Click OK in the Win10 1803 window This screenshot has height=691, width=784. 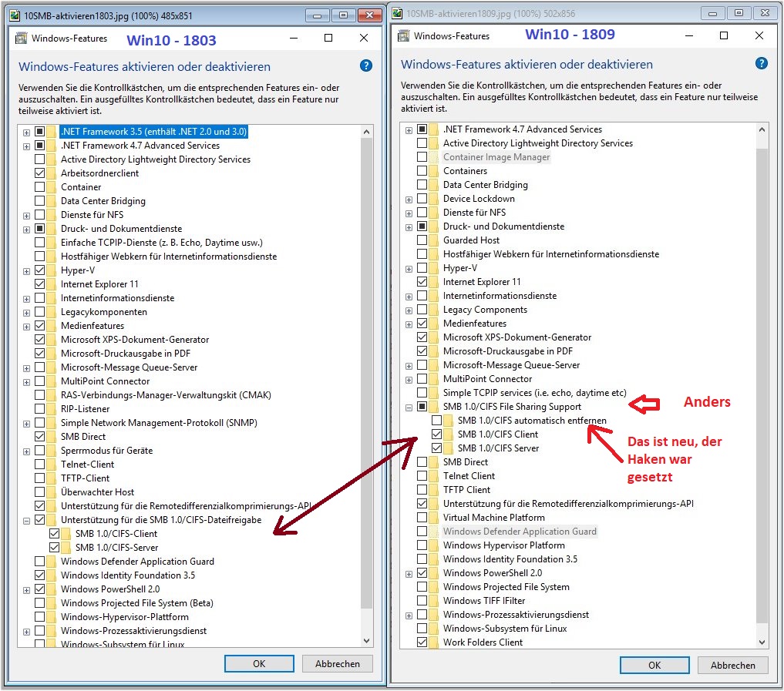tap(259, 663)
